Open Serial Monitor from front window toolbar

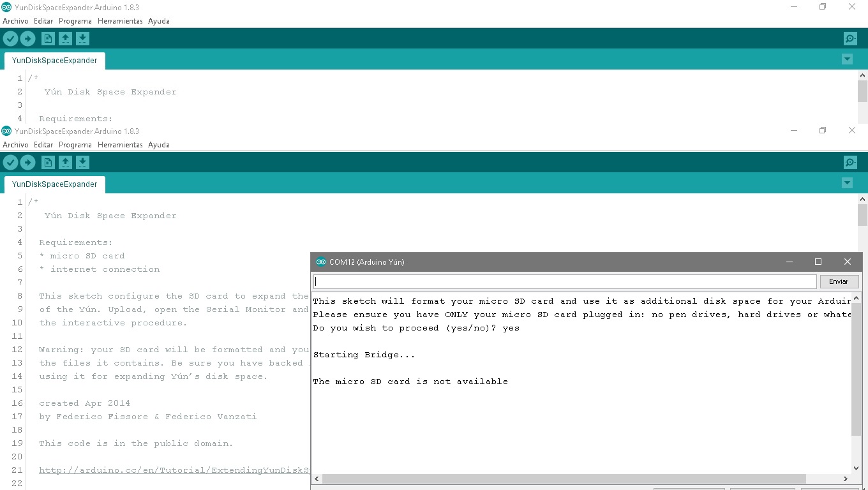(850, 163)
